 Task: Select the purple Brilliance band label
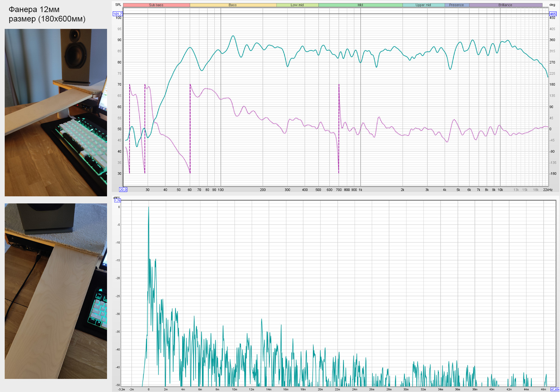[506, 5]
